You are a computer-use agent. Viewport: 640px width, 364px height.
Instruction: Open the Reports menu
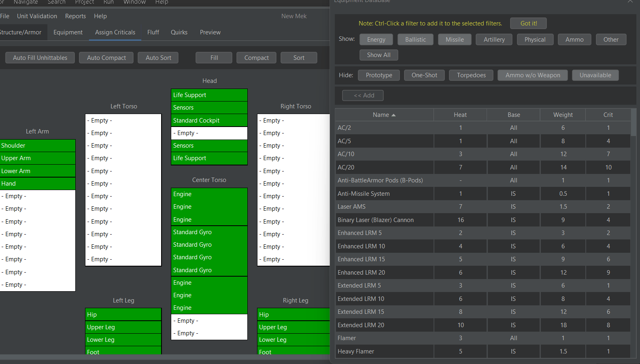[75, 16]
